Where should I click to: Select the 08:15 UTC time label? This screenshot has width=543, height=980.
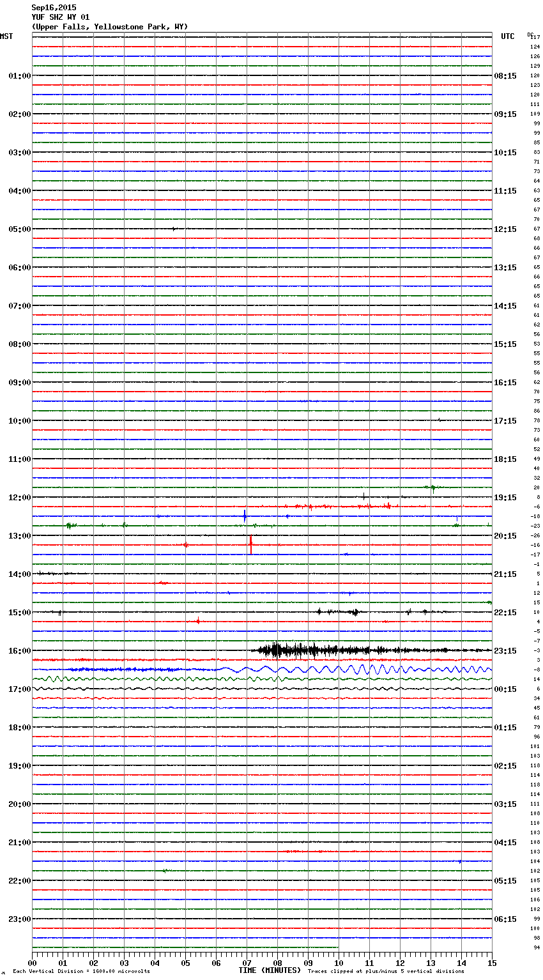click(x=505, y=76)
